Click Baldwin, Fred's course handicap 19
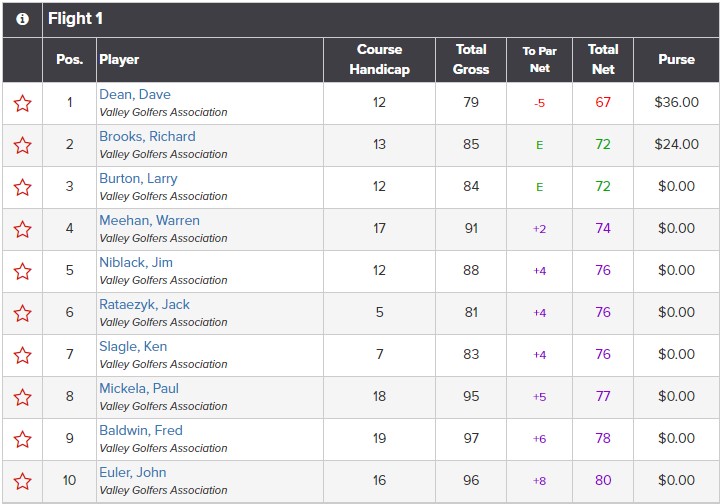The image size is (721, 504). tap(379, 438)
